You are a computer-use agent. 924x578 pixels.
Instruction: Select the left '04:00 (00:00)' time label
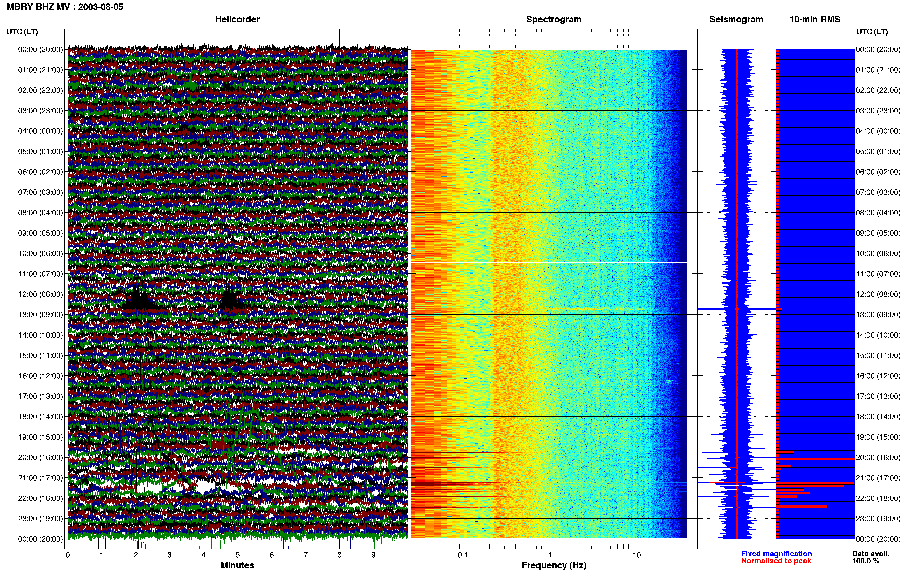pos(41,131)
